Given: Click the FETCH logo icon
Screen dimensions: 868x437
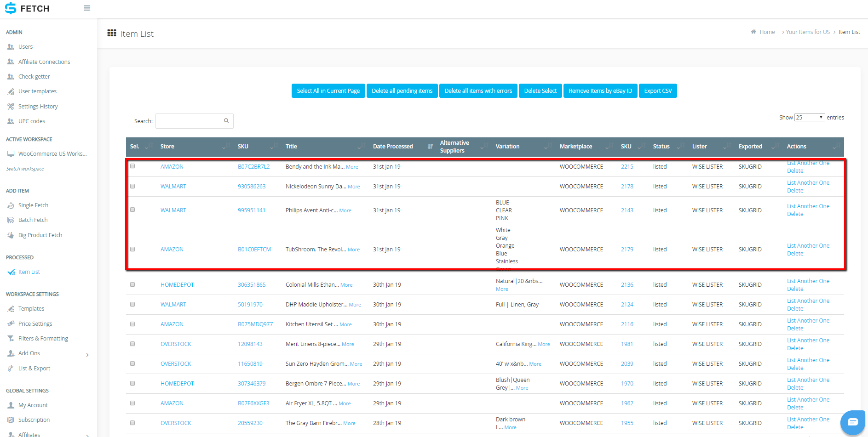Looking at the screenshot, I should click(x=10, y=8).
